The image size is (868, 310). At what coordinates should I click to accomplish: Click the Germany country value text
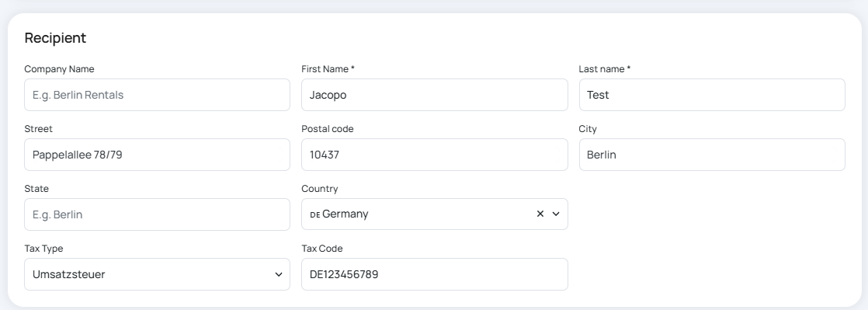(x=345, y=214)
